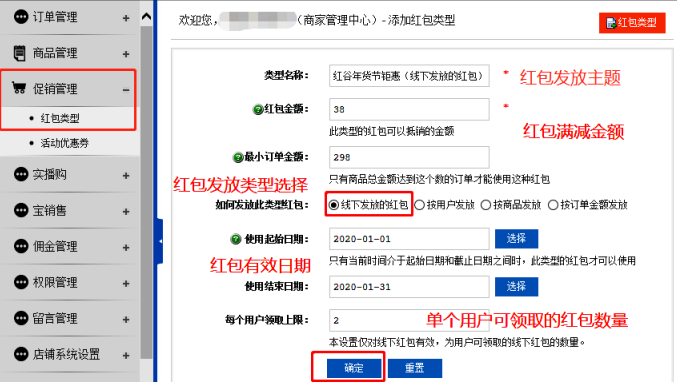This screenshot has width=677, height=382.
Task: Select the 按商品发放 radio option
Action: click(x=486, y=205)
